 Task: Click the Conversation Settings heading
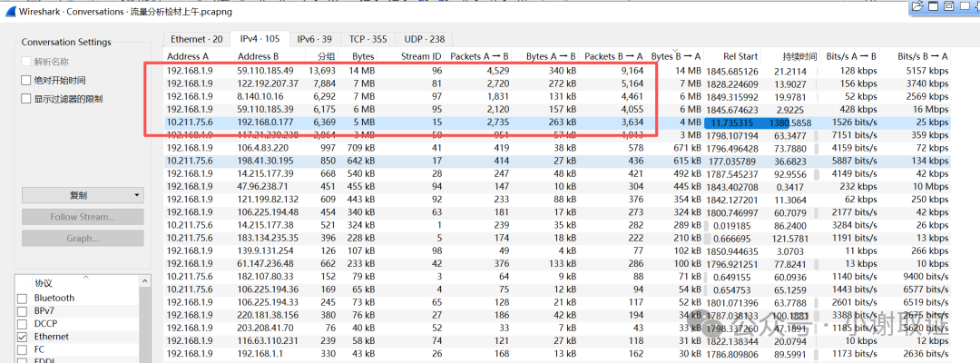pos(66,43)
